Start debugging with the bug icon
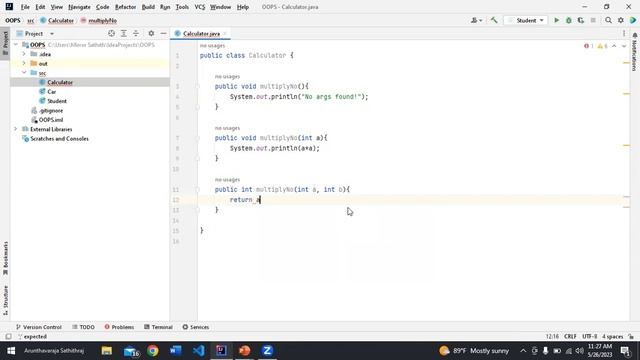The image size is (640, 360). point(569,20)
